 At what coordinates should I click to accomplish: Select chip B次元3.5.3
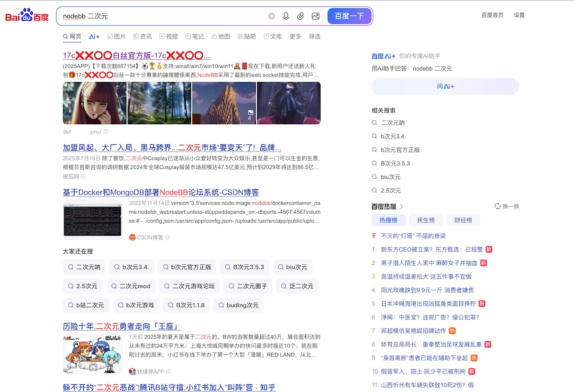(x=244, y=267)
